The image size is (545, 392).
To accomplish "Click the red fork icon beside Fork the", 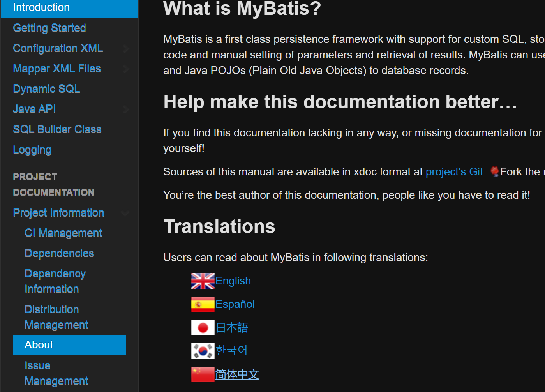I will (x=495, y=171).
